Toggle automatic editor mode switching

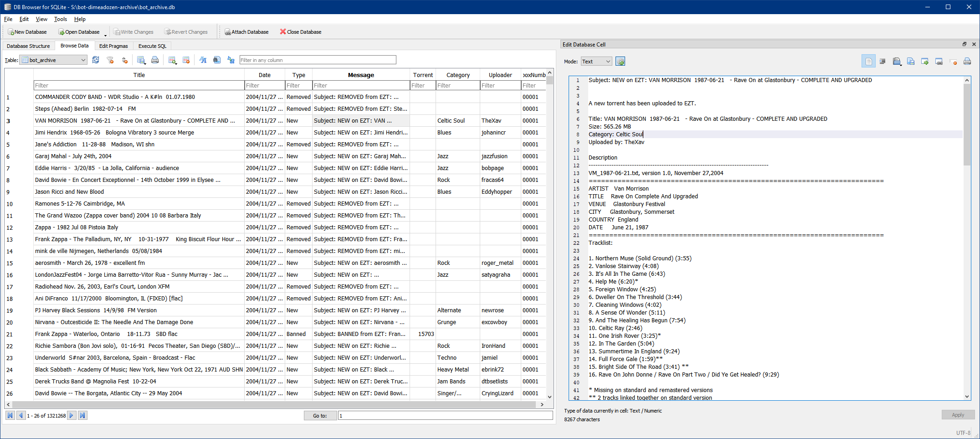coord(620,62)
